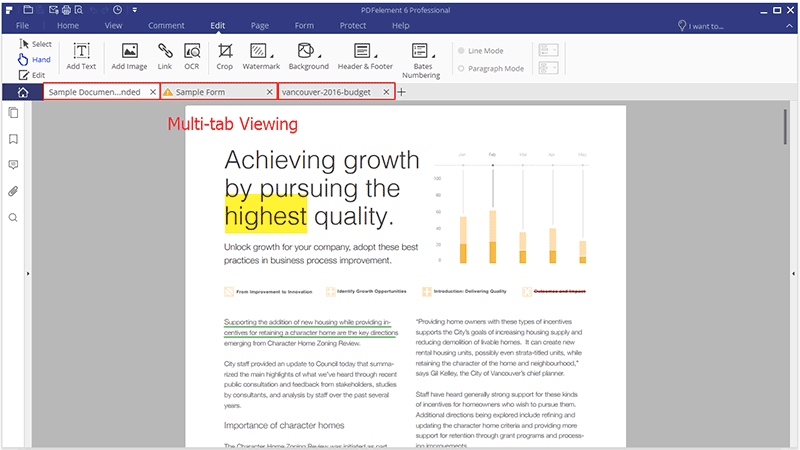Choose the Hand tool

tap(35, 60)
